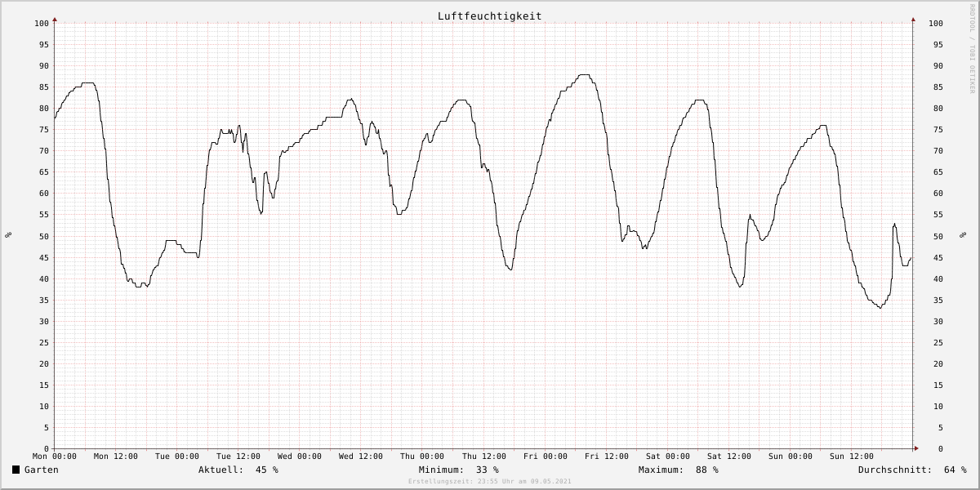Select the 'Fri 12:00' time axis label
This screenshot has height=490, width=980.
(607, 457)
